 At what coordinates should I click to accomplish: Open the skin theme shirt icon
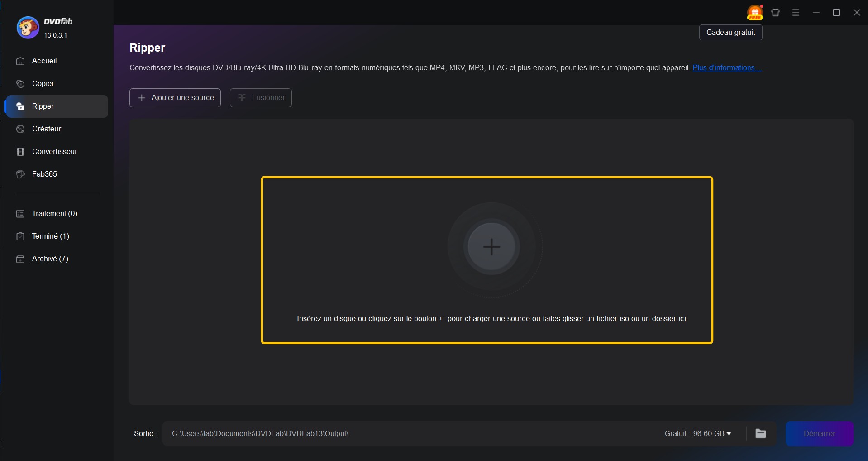coord(776,13)
